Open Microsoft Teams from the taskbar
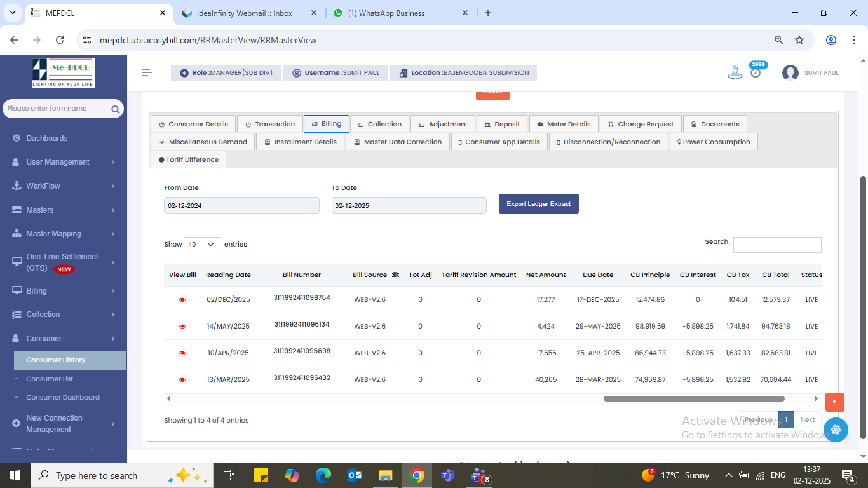The image size is (868, 488). 448,475
